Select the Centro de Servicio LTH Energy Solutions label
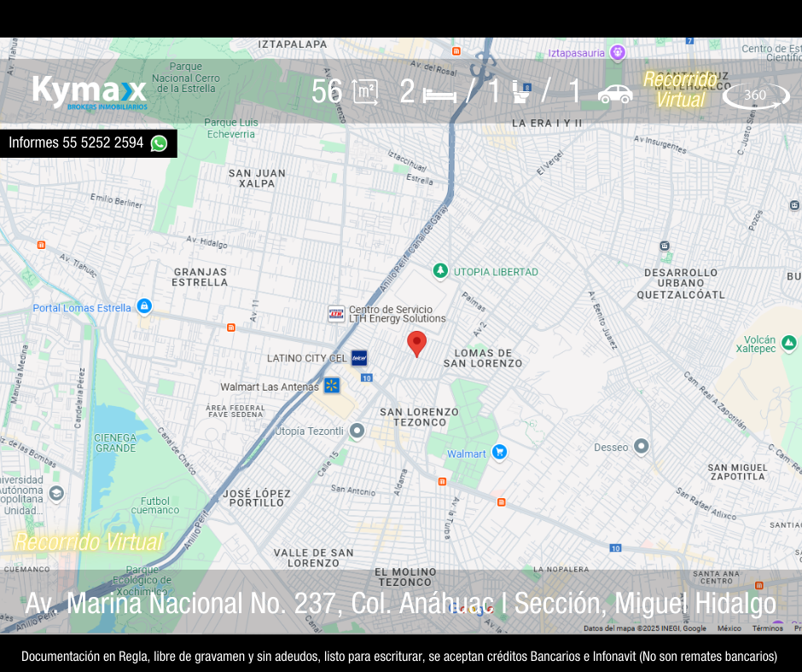This screenshot has height=672, width=802. click(x=398, y=314)
